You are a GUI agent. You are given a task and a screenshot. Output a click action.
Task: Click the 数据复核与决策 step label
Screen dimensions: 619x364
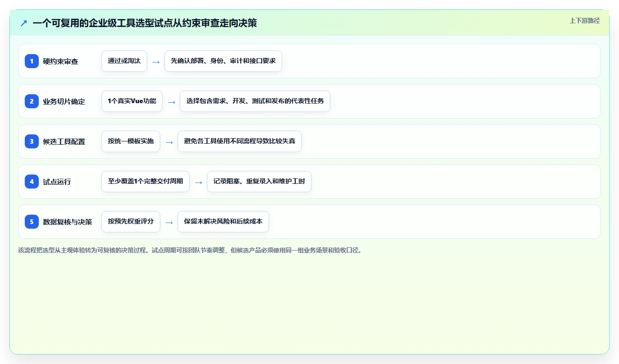click(x=68, y=222)
